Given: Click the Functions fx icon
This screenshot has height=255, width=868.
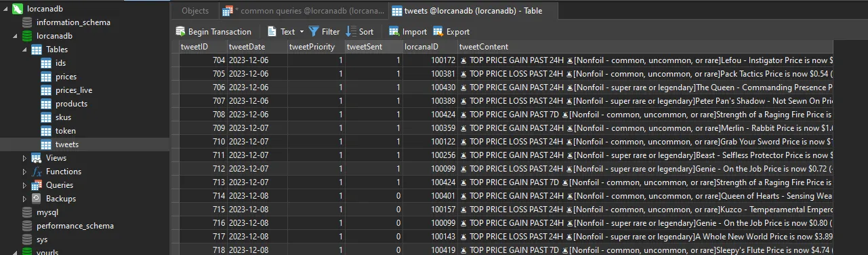Looking at the screenshot, I should pyautogui.click(x=37, y=172).
